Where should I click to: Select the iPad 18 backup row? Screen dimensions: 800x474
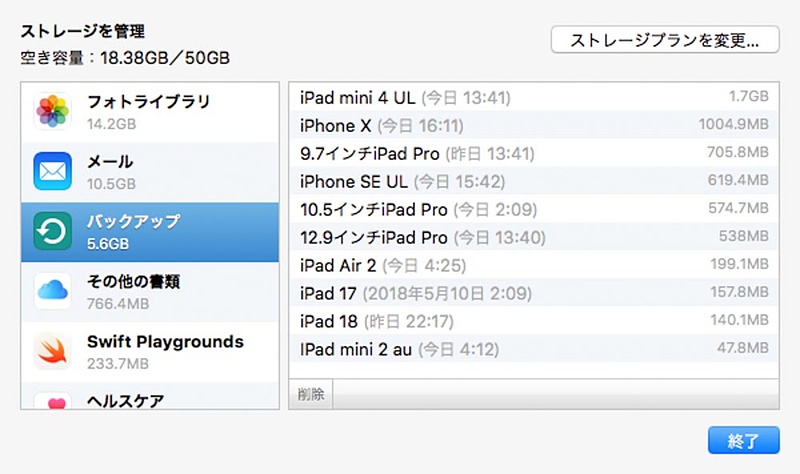534,321
